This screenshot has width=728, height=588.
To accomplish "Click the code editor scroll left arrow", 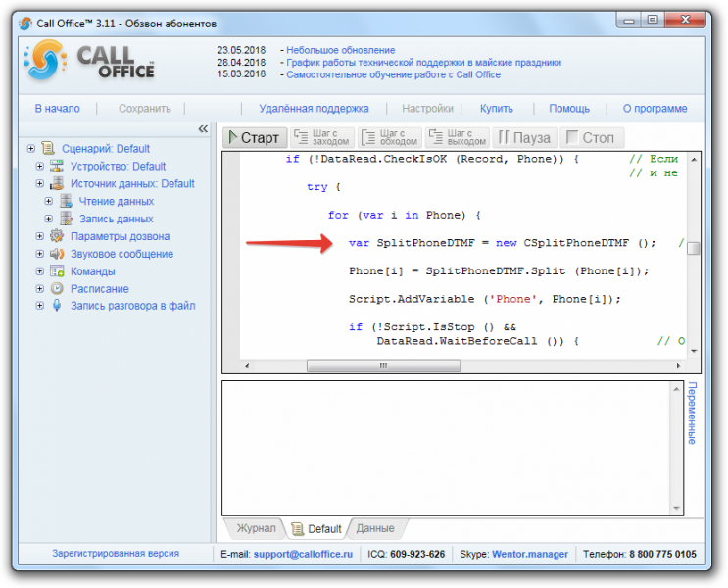I will (247, 366).
